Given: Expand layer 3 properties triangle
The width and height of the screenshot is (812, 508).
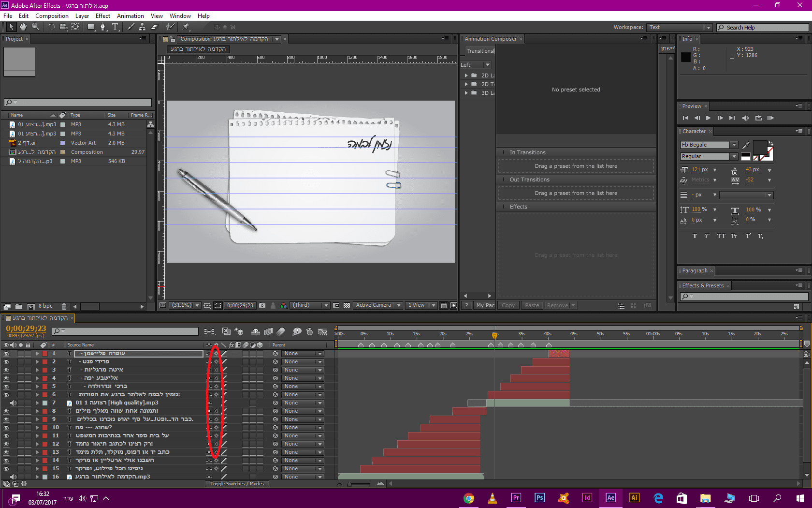Looking at the screenshot, I should pos(37,370).
